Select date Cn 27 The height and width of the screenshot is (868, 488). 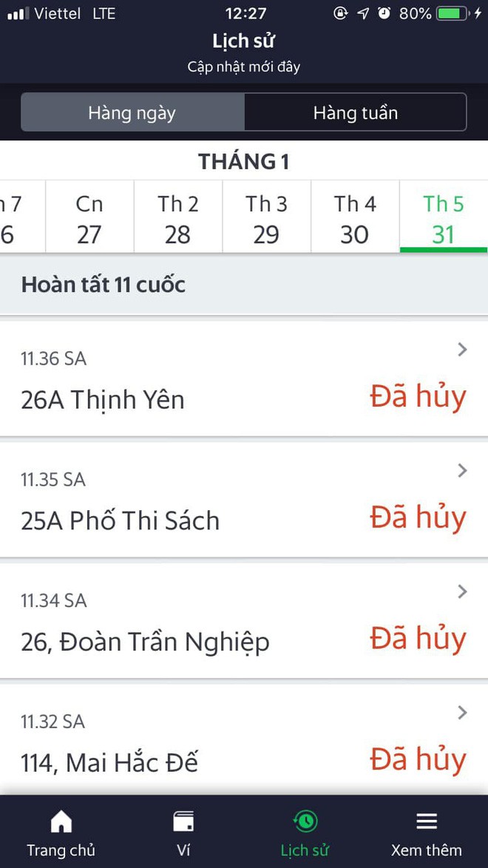pos(89,217)
